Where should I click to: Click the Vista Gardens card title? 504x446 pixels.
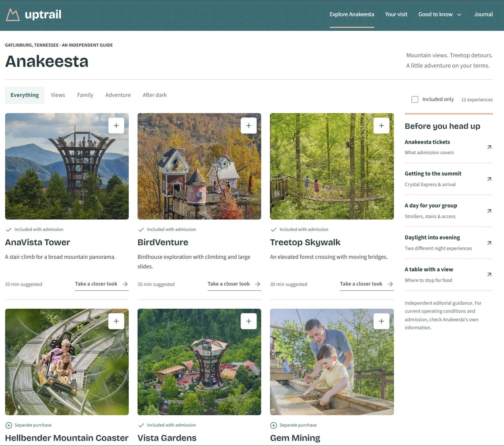(167, 438)
